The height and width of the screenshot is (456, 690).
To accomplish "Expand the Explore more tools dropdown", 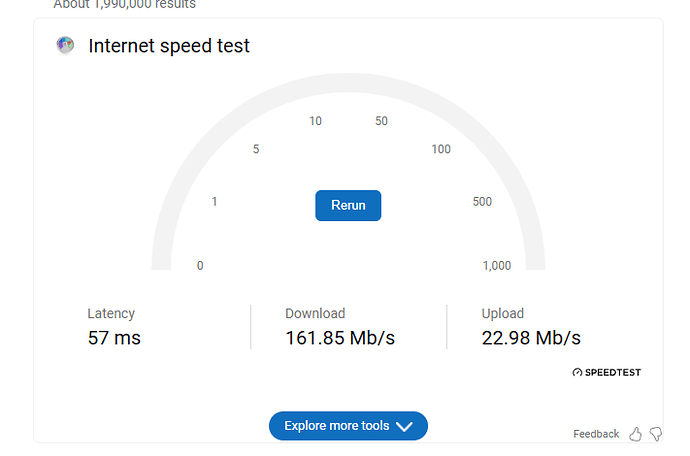I will 348,426.
